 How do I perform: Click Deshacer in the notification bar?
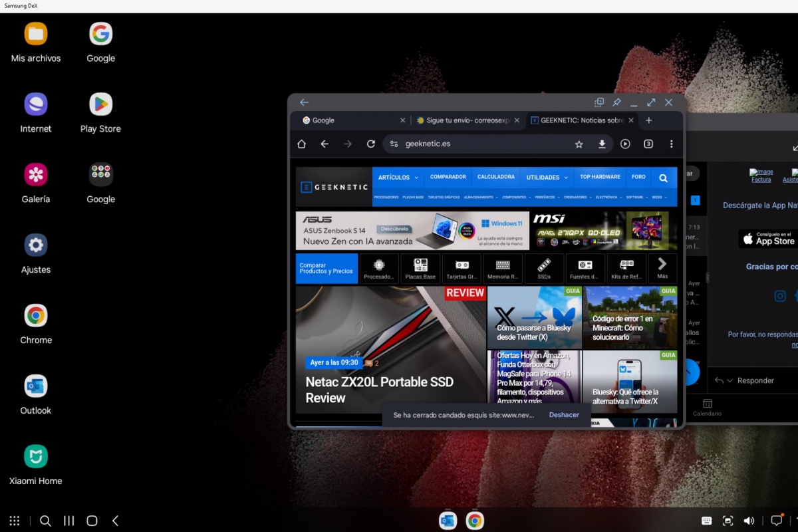[x=564, y=414]
